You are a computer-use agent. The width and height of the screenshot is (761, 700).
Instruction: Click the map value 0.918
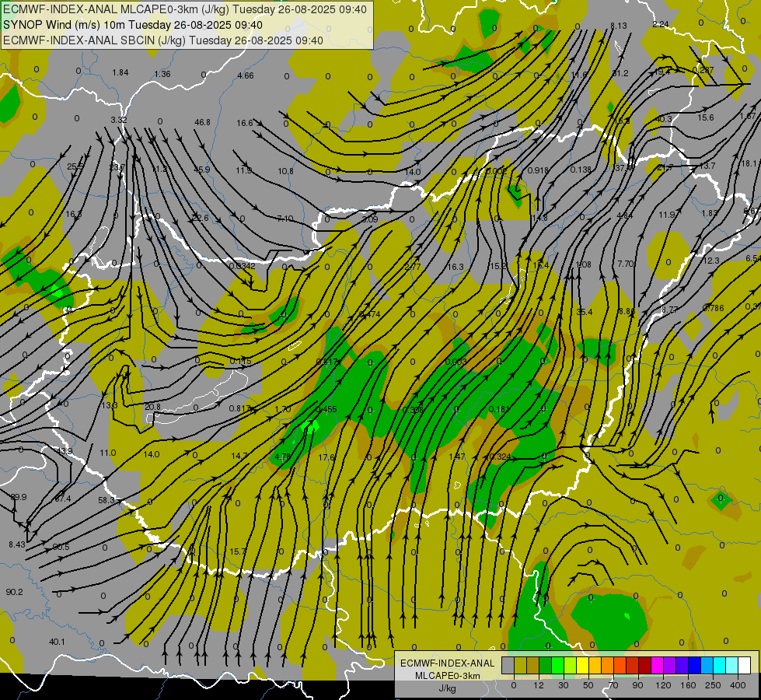538,170
